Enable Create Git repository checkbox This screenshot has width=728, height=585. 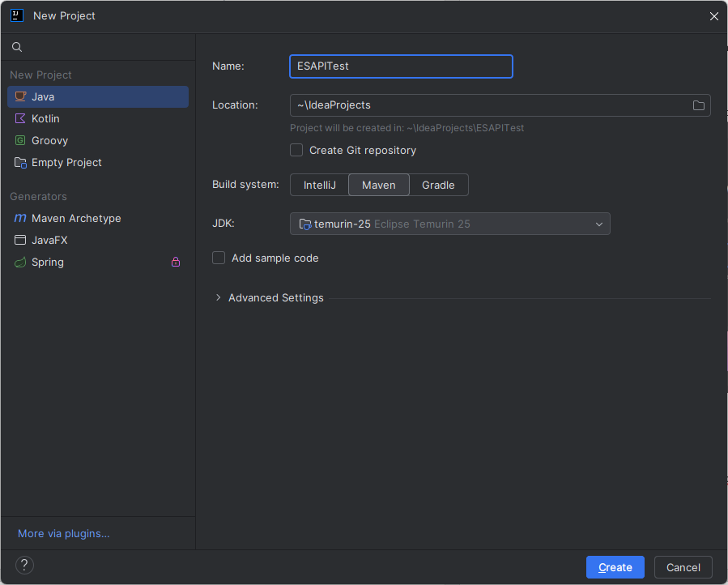click(296, 151)
